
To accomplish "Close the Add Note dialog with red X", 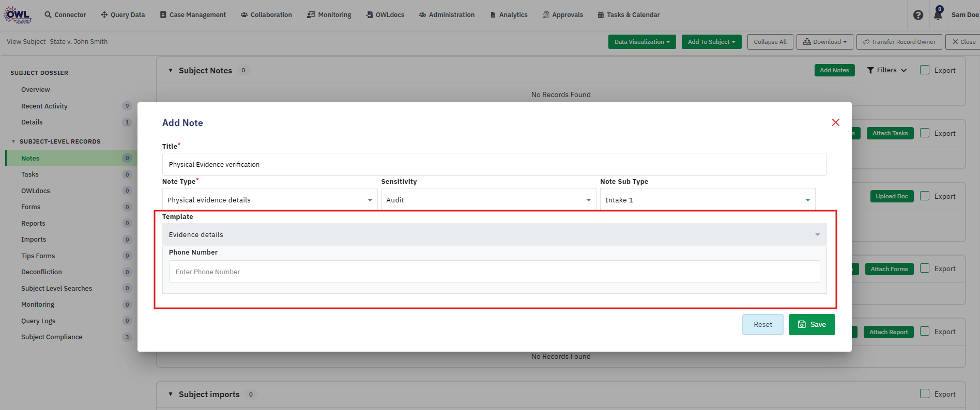I will tap(835, 122).
